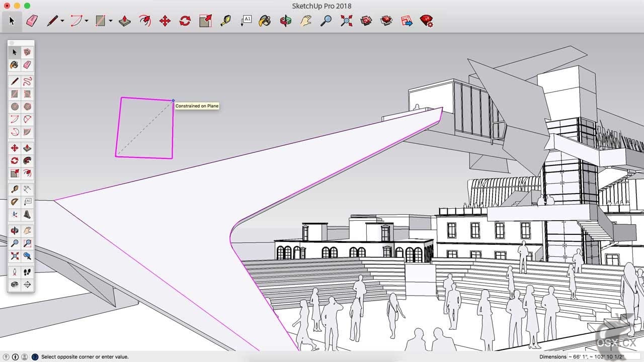Select the Rotate tool in left palette

pos(15,161)
